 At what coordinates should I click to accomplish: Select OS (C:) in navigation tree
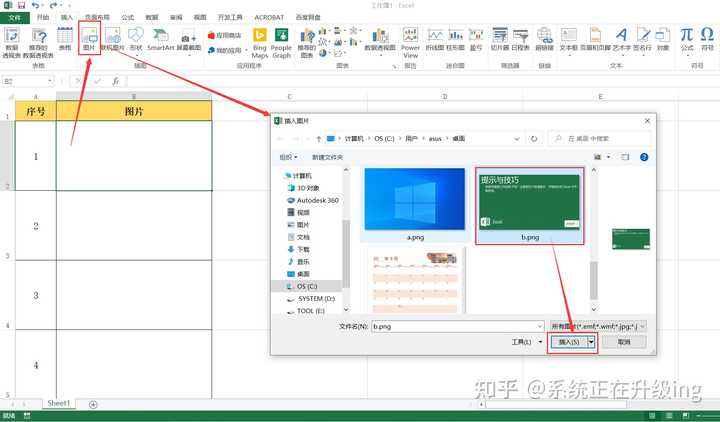point(307,286)
